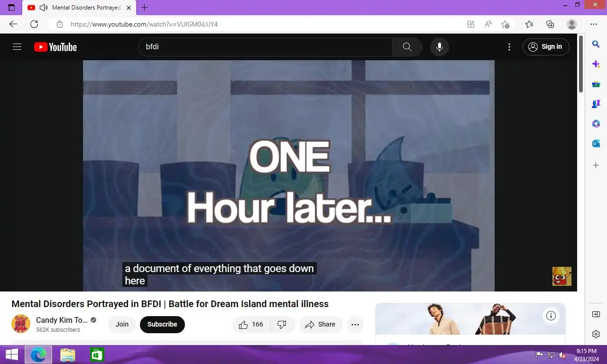
Task: Open the Windows Start menu
Action: (x=11, y=355)
